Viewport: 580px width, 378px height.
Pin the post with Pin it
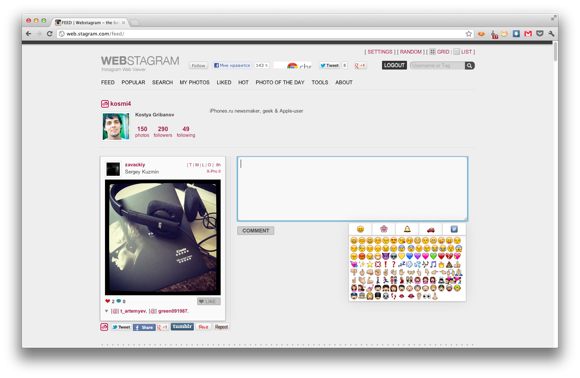(x=203, y=327)
